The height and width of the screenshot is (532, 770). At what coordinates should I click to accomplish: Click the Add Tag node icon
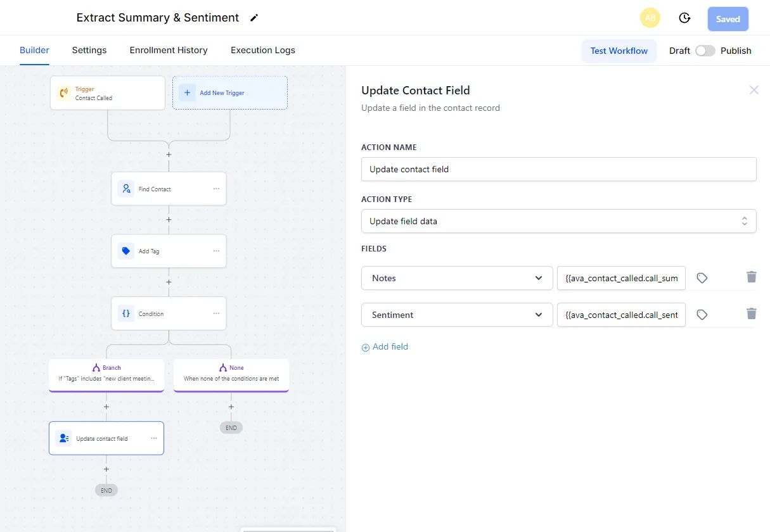125,251
